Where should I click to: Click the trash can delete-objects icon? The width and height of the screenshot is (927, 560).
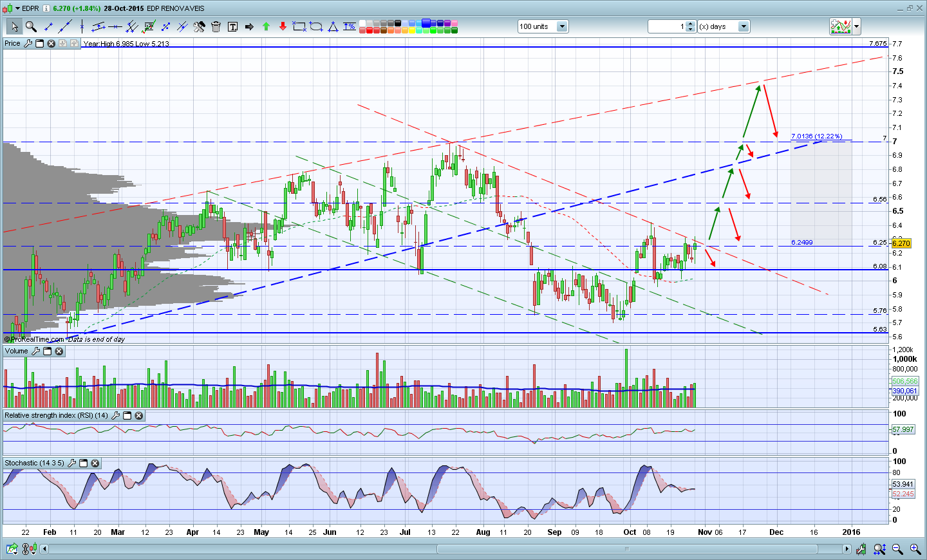point(216,26)
